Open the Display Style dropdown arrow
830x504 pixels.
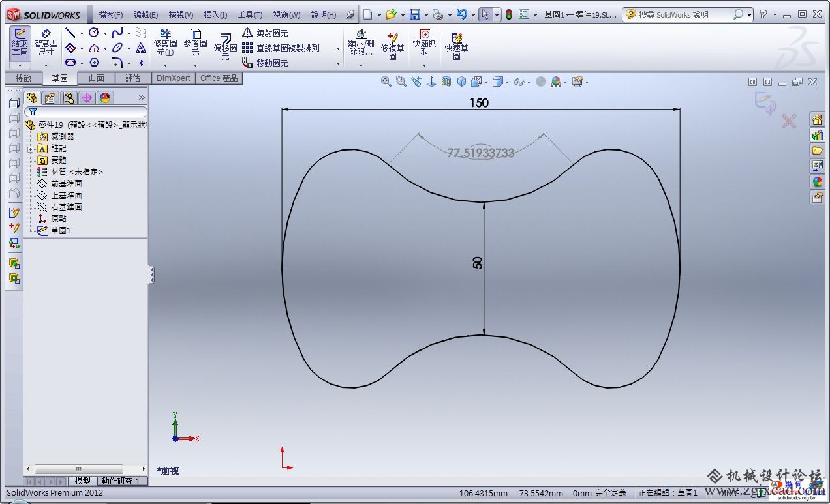[x=508, y=82]
